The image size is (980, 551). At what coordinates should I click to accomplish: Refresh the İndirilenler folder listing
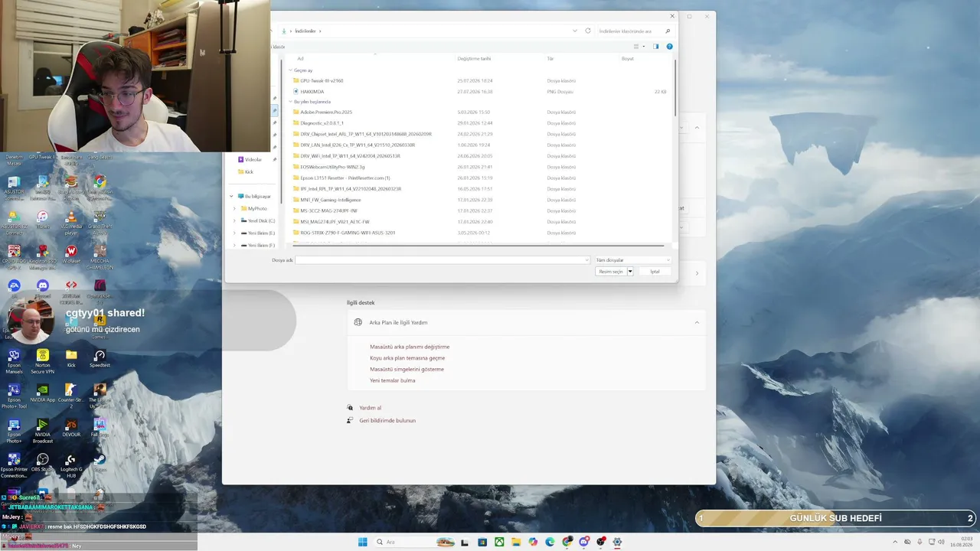pos(588,31)
